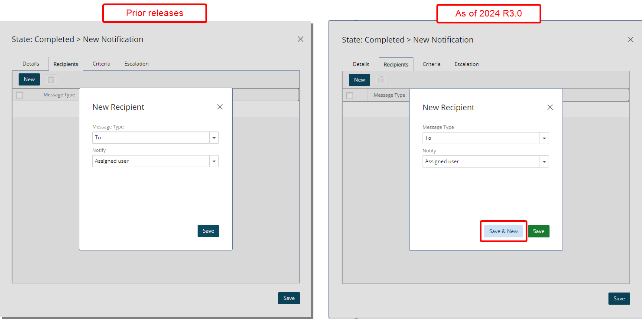Toggle the select-all checkbox in right Message Type header
The height and width of the screenshot is (319, 644).
(x=349, y=95)
